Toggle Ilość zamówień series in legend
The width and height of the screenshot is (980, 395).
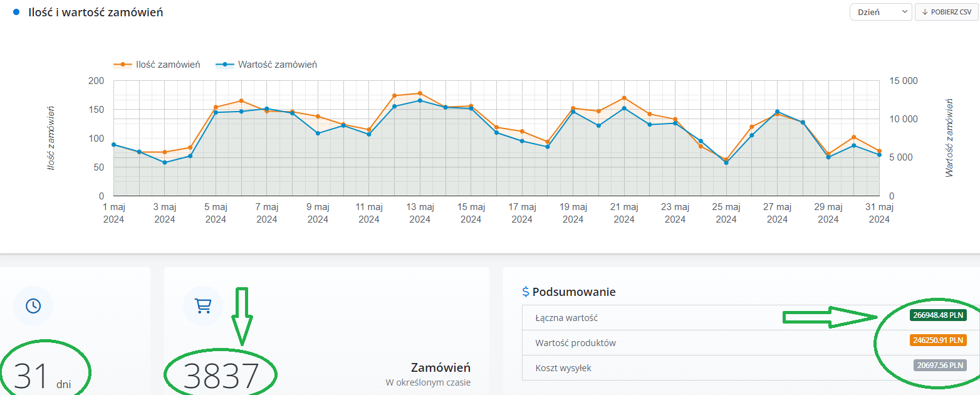point(157,65)
